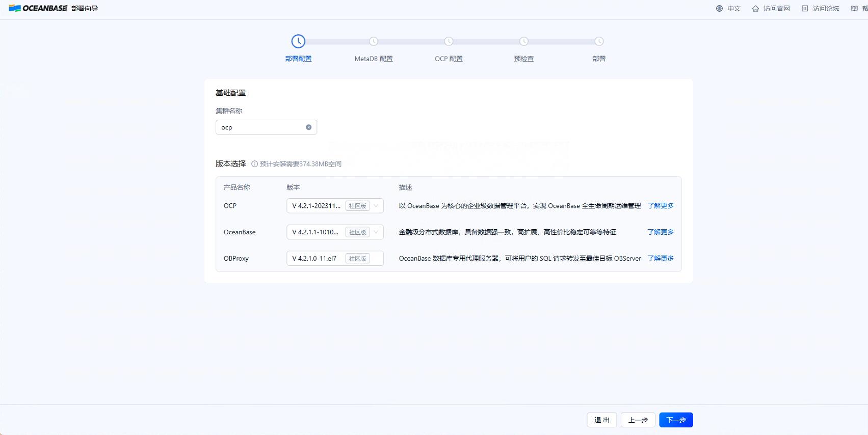The width and height of the screenshot is (868, 435).
Task: Select the OCP 配置 step label
Action: 449,59
